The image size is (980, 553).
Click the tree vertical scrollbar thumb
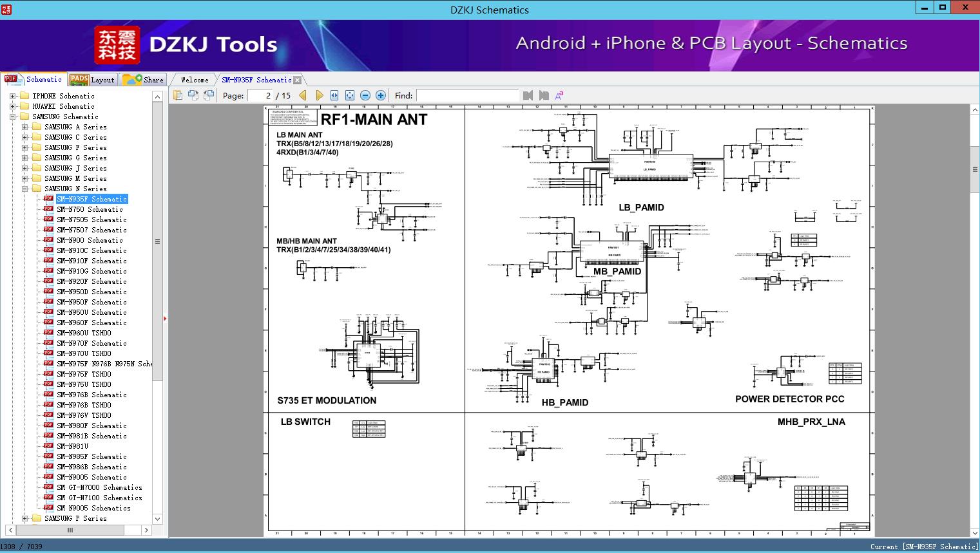157,241
